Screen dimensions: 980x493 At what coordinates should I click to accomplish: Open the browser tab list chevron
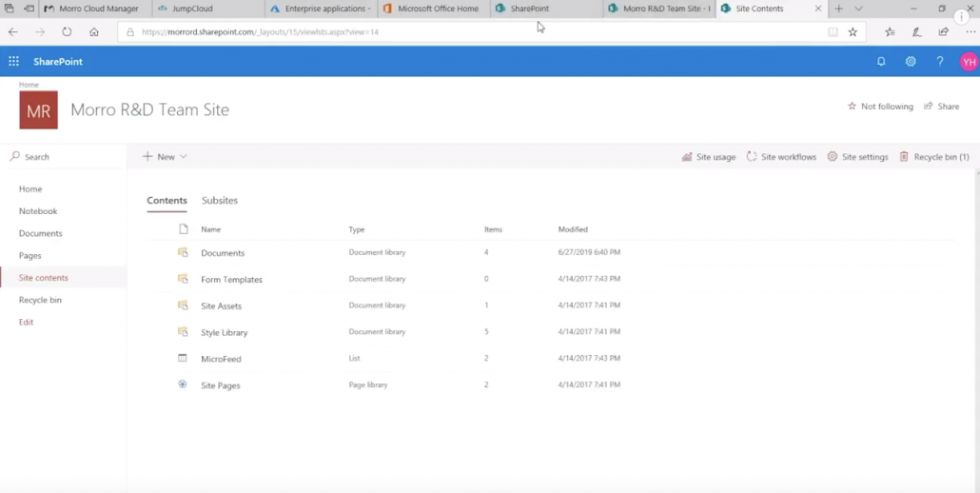[x=858, y=9]
